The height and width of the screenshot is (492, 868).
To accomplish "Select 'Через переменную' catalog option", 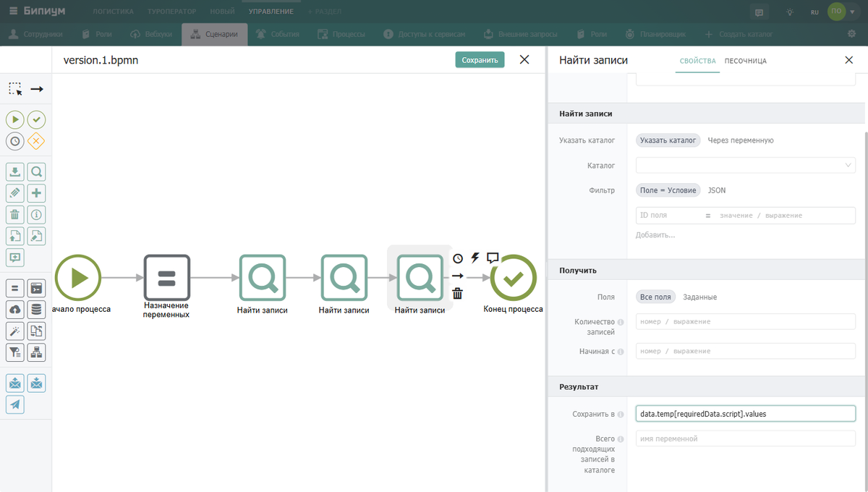I will tap(741, 140).
